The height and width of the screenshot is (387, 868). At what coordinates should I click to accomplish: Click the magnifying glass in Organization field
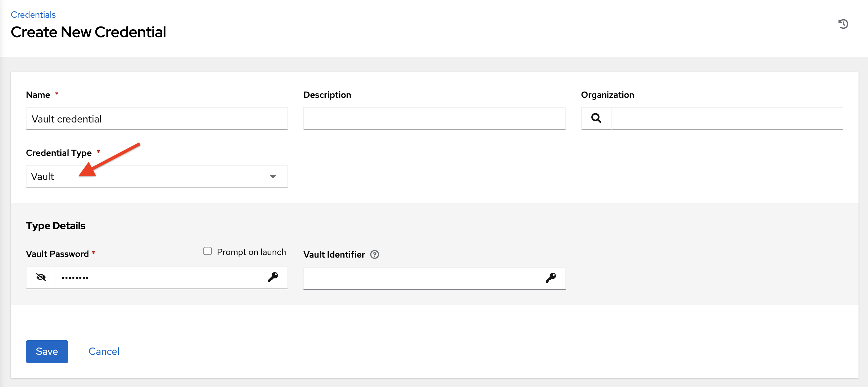coord(596,119)
